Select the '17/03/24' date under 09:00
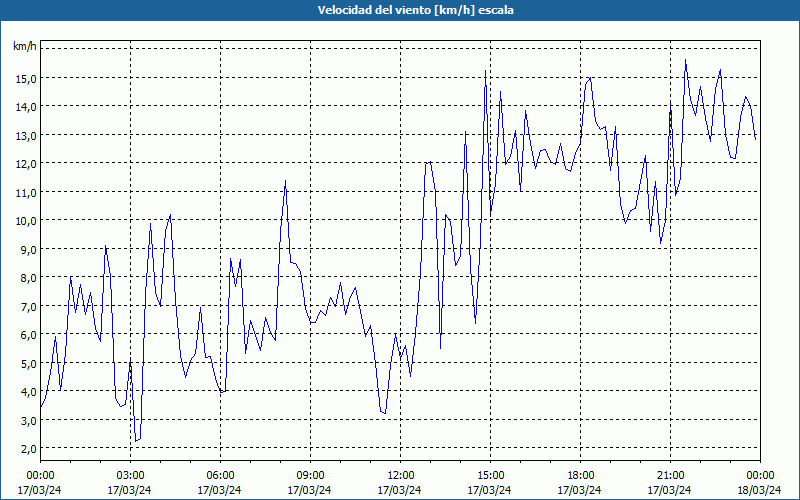The height and width of the screenshot is (500, 800). pos(309,490)
